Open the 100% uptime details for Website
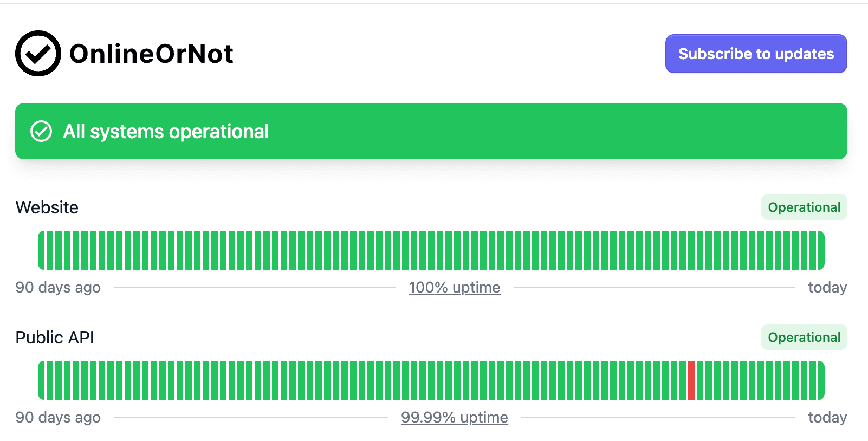The image size is (868, 441). pyautogui.click(x=454, y=288)
